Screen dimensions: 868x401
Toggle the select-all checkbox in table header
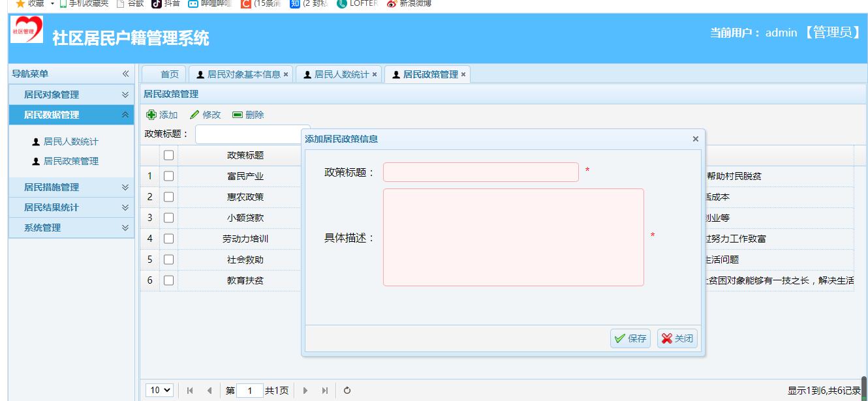[168, 155]
